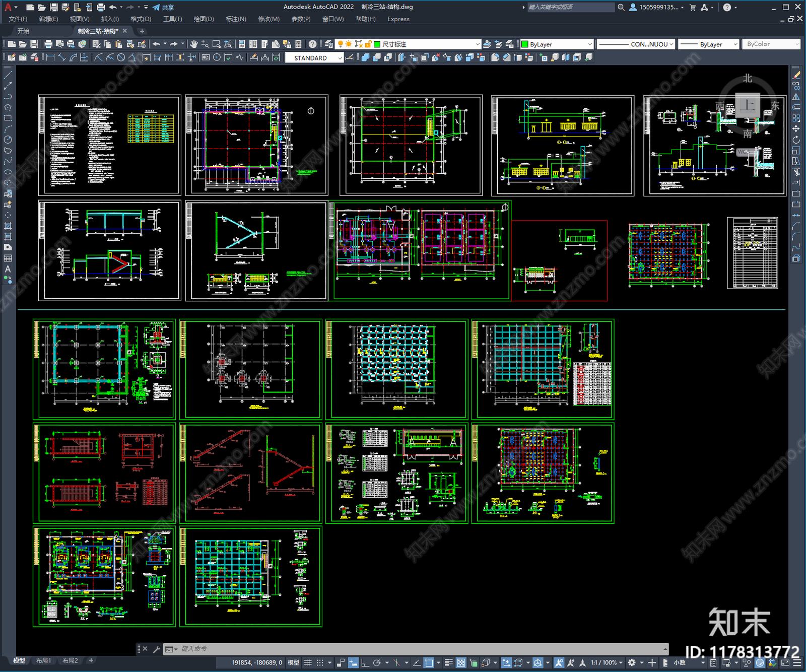Toggle polar tracking in status bar
Screen dimensions: 806x672
point(377,662)
